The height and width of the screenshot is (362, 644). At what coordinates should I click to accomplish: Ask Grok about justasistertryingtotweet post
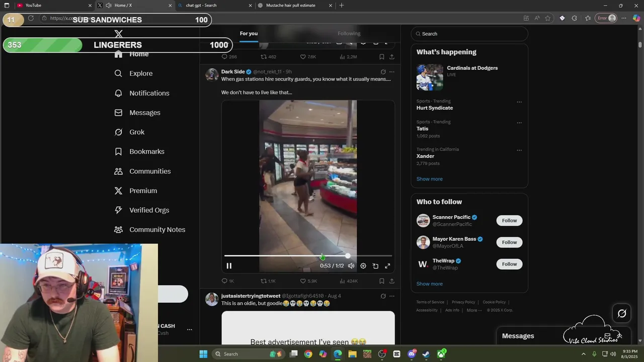383,296
